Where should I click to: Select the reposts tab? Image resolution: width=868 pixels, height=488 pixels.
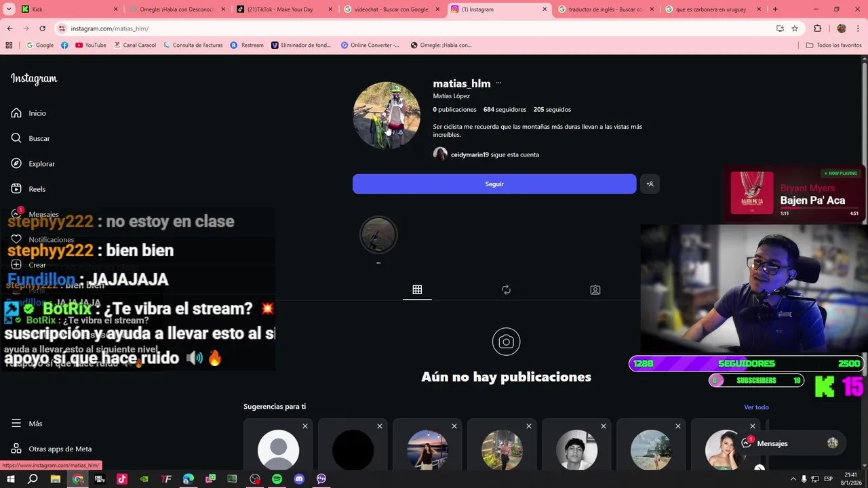tap(506, 290)
